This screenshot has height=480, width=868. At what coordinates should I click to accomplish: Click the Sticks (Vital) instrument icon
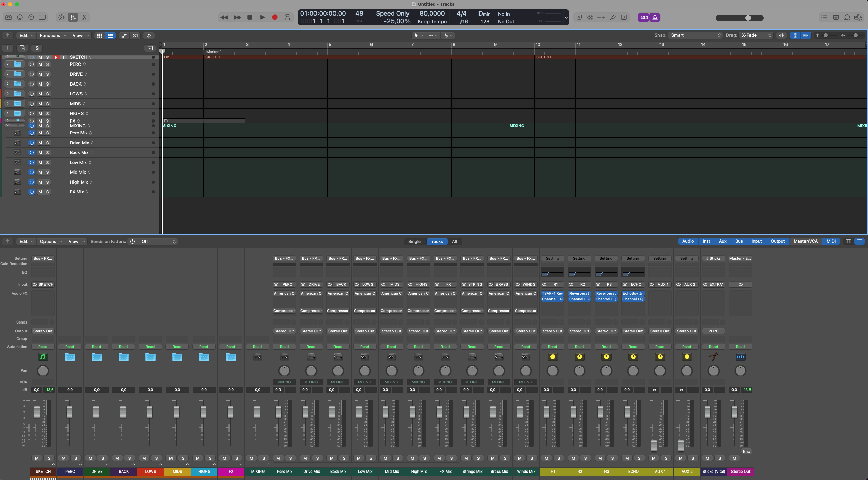(713, 356)
